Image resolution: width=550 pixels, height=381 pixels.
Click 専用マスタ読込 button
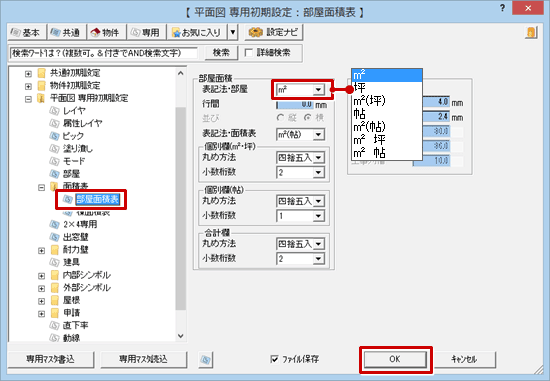(x=144, y=359)
